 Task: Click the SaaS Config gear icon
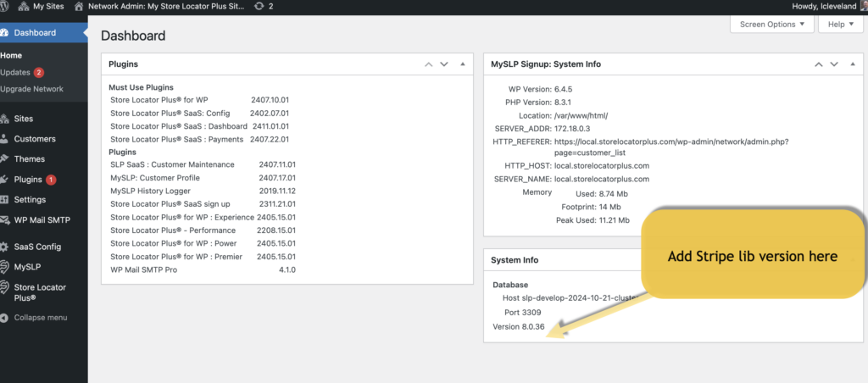click(4, 247)
